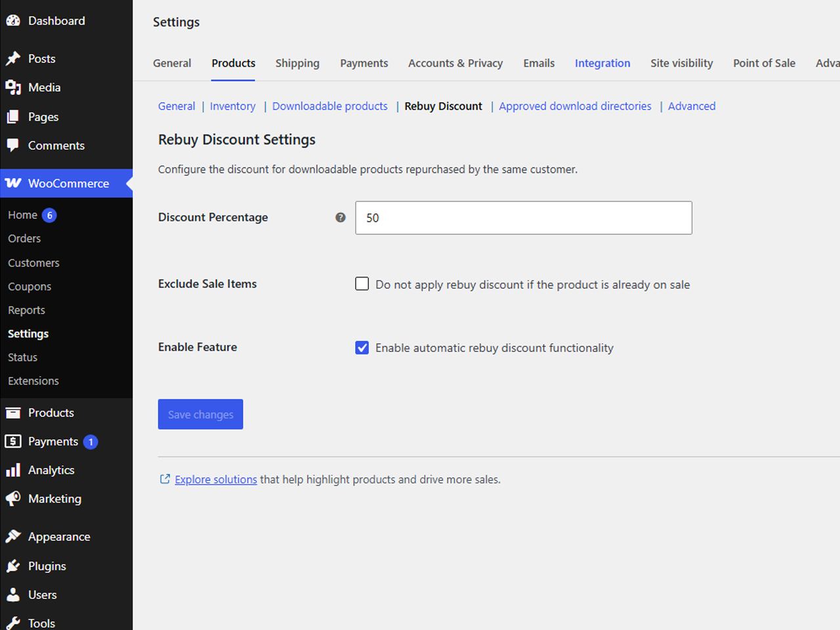Select the Products settings tab
This screenshot has height=630, width=840.
(x=234, y=63)
